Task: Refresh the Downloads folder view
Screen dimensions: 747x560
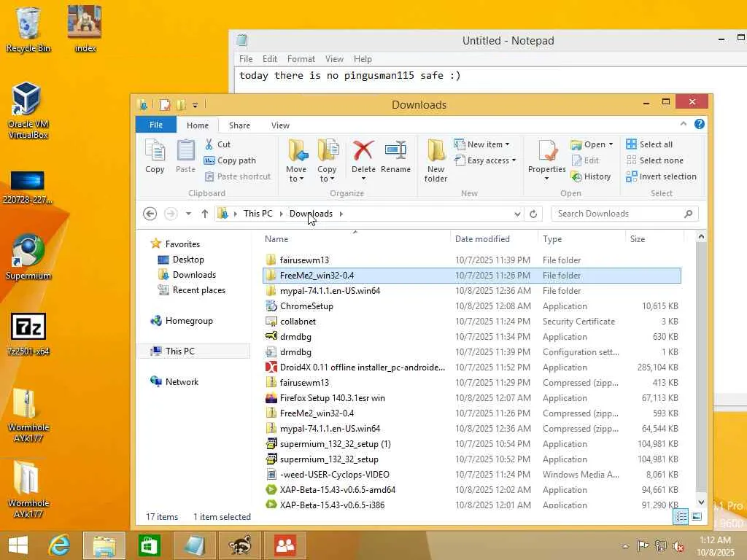Action: coord(533,214)
